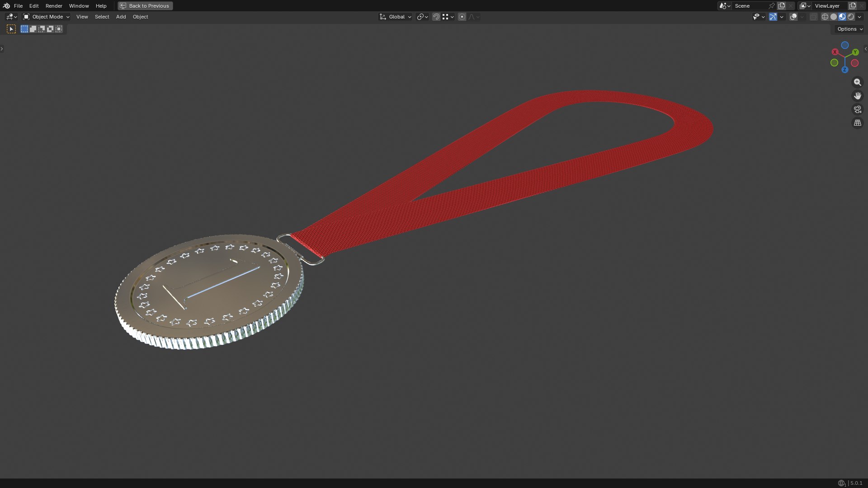Choose the Intersect selection mode
Image resolution: width=868 pixels, height=488 pixels.
[x=59, y=29]
